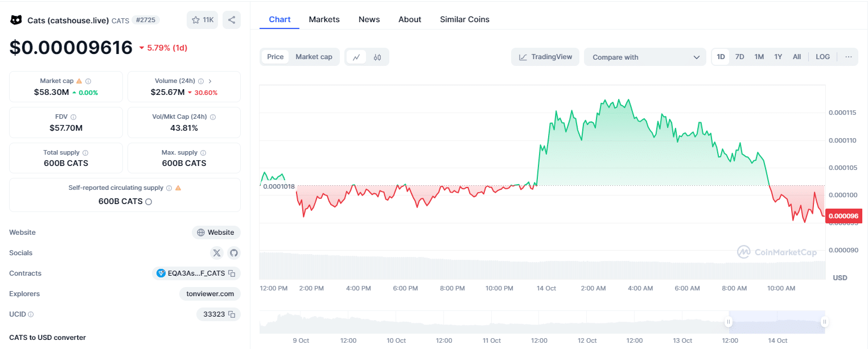Click the Max. supply info icon

pos(203,153)
